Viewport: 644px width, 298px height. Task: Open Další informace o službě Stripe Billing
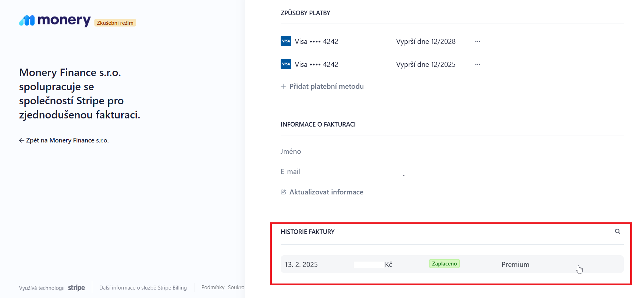pos(143,288)
